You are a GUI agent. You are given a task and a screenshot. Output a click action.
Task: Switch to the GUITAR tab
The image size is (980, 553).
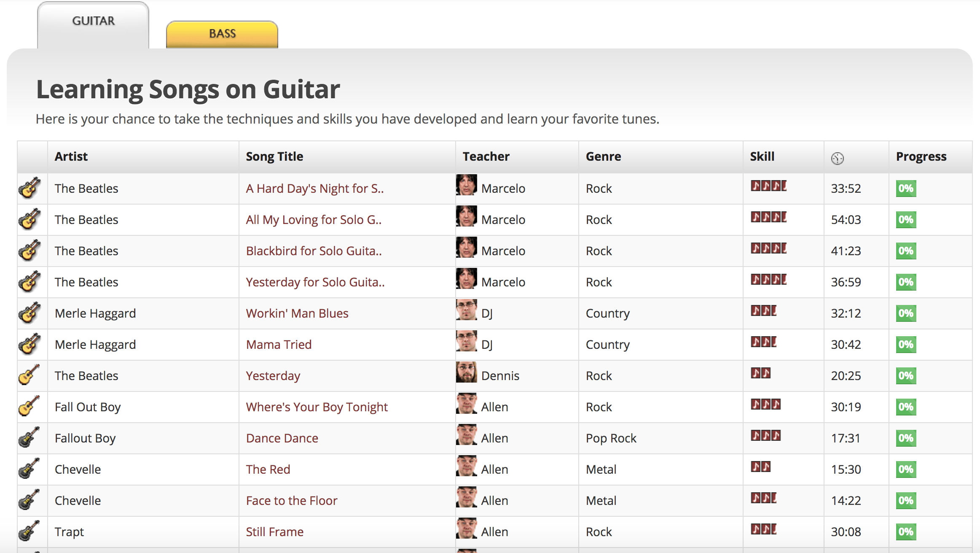coord(93,25)
